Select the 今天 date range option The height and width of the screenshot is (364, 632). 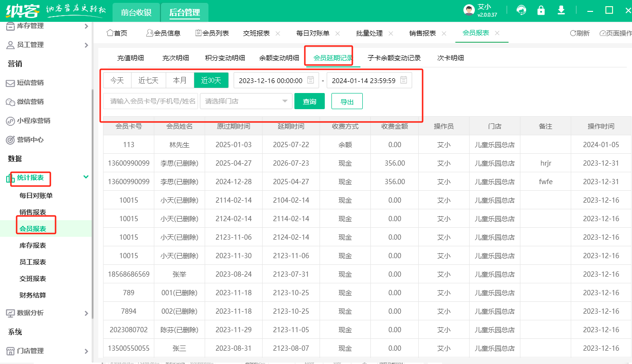point(117,80)
